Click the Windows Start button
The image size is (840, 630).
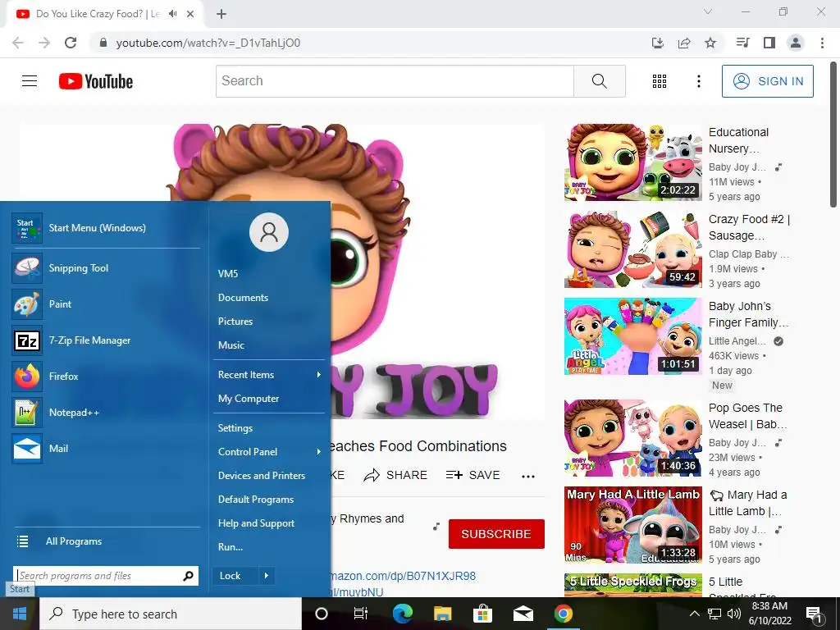point(20,614)
